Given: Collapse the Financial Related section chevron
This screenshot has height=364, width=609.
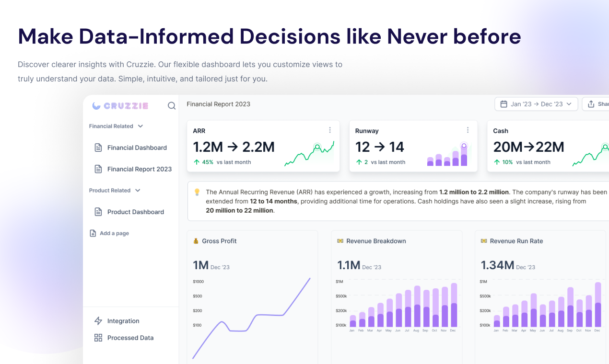Looking at the screenshot, I should point(140,126).
